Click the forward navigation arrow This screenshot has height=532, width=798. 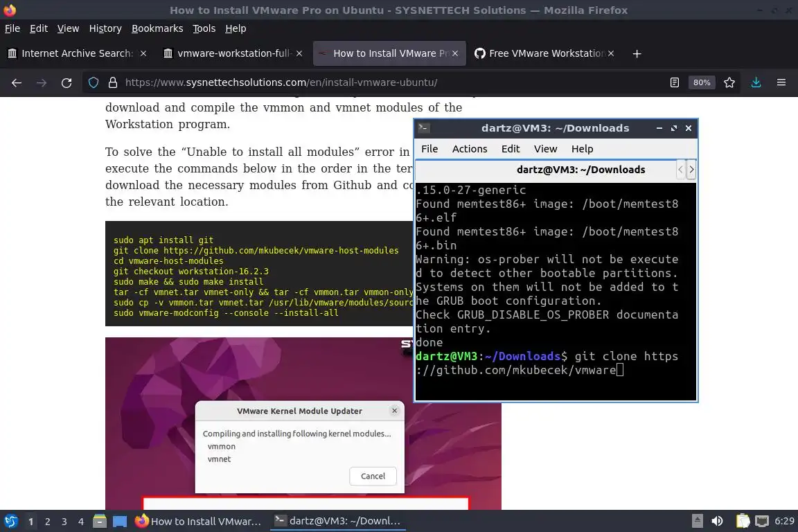[x=42, y=82]
